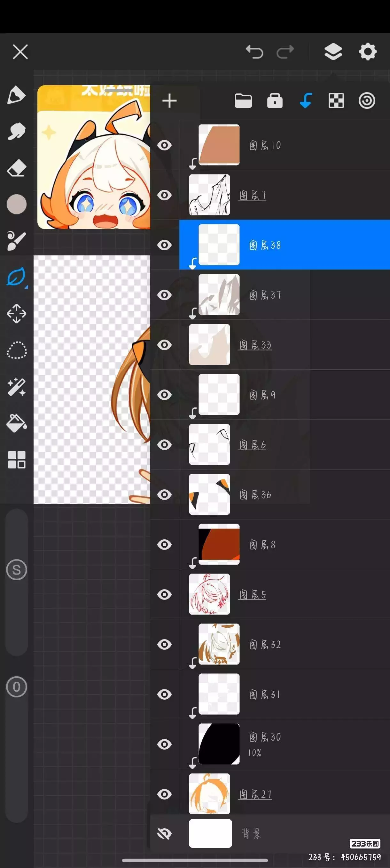Image resolution: width=390 pixels, height=868 pixels.
Task: Hide 图层27 layer
Action: (x=164, y=794)
